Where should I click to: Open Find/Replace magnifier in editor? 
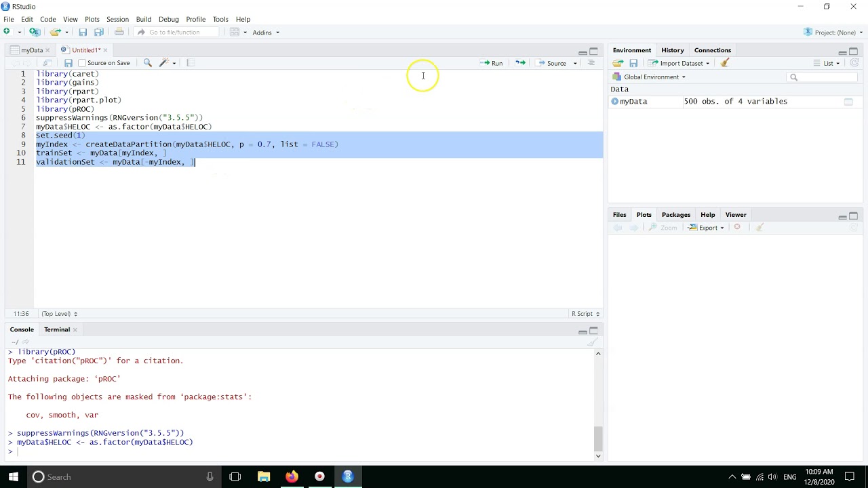(147, 63)
